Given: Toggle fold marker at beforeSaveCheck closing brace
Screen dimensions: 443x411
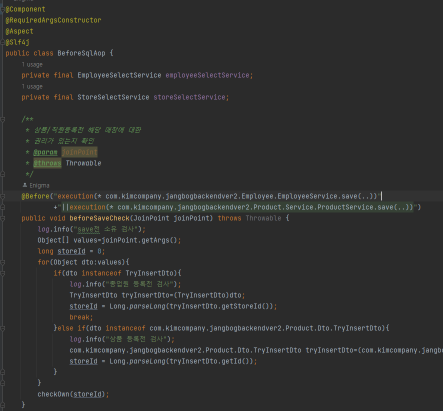Looking at the screenshot, I should pos(2,405).
